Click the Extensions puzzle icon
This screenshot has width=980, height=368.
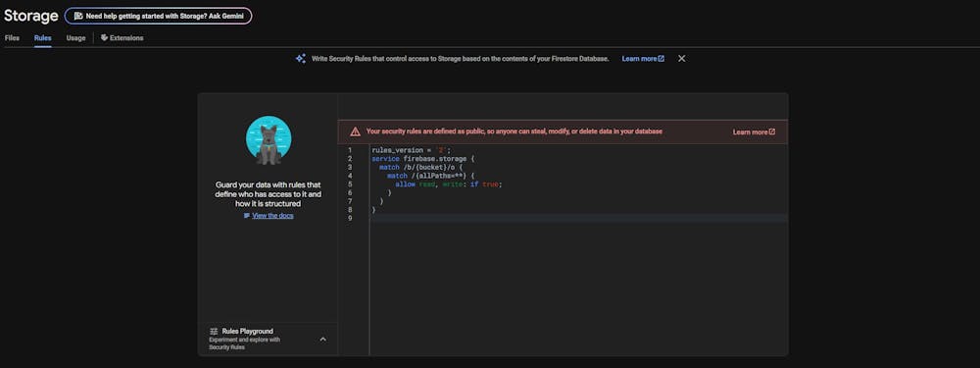click(x=105, y=37)
